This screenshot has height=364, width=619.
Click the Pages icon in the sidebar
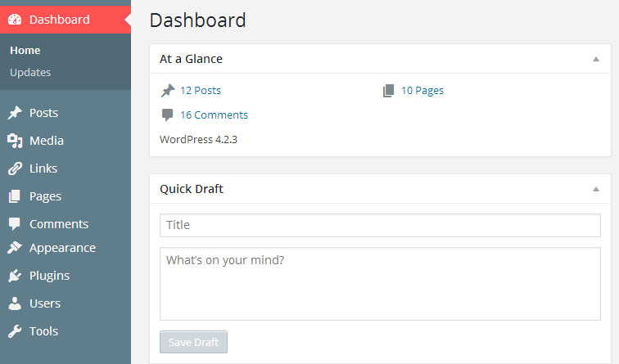click(x=15, y=196)
